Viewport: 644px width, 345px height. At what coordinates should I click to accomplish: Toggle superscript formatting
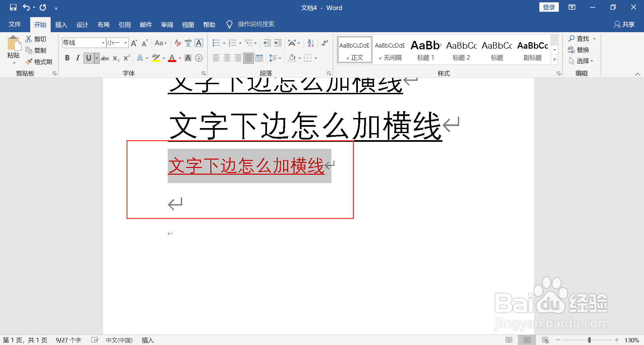coord(127,58)
